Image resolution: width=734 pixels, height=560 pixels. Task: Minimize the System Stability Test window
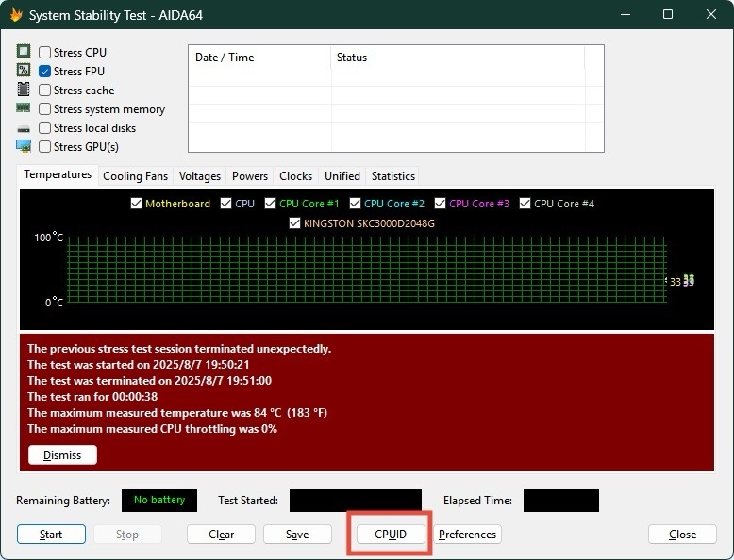pyautogui.click(x=626, y=14)
